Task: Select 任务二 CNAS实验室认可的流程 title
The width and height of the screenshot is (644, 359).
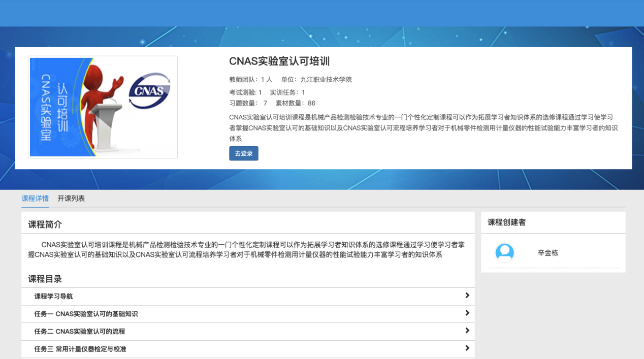Action: (x=79, y=332)
